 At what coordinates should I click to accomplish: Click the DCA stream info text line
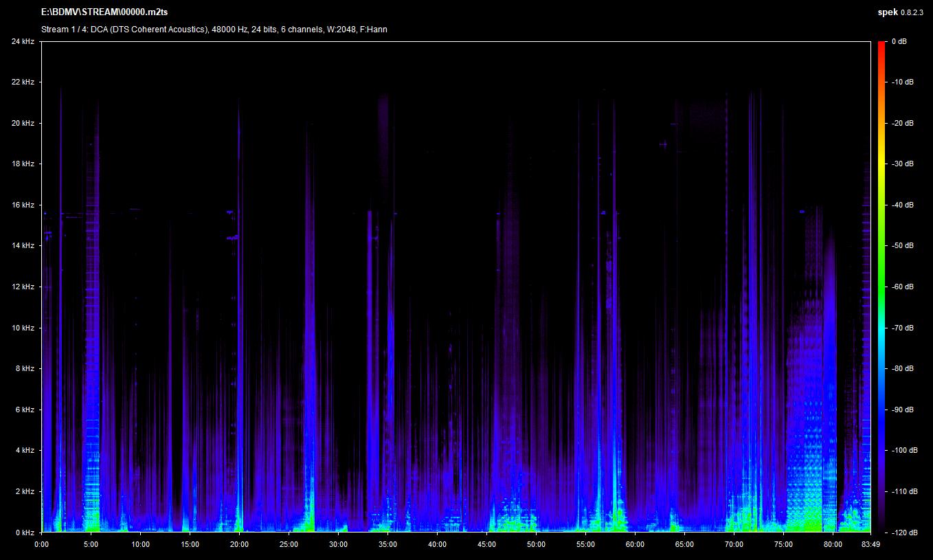214,30
